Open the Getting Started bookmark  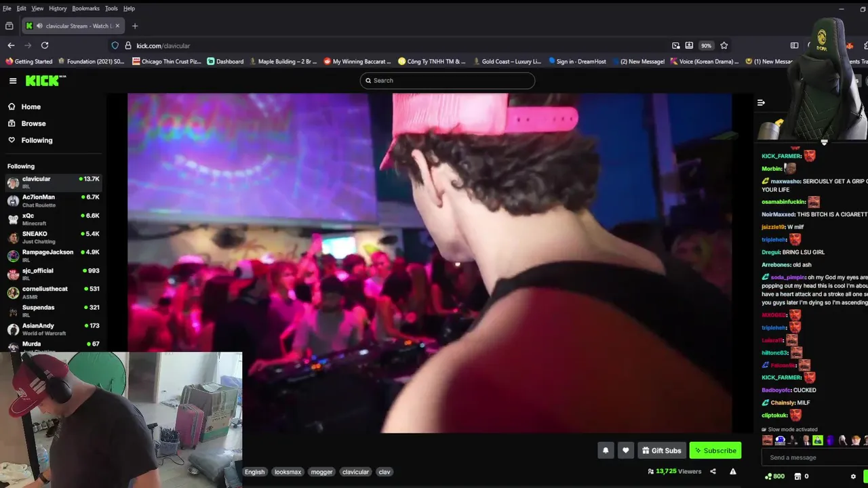(x=29, y=61)
